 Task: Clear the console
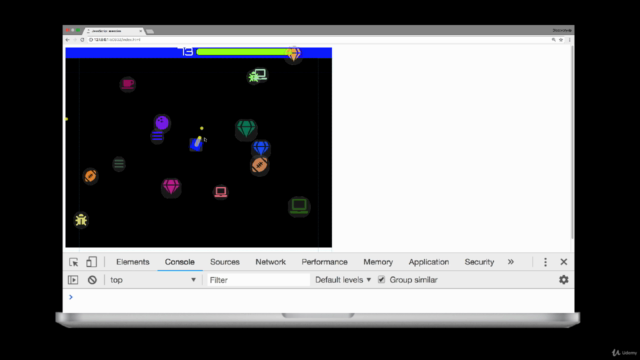pyautogui.click(x=92, y=280)
